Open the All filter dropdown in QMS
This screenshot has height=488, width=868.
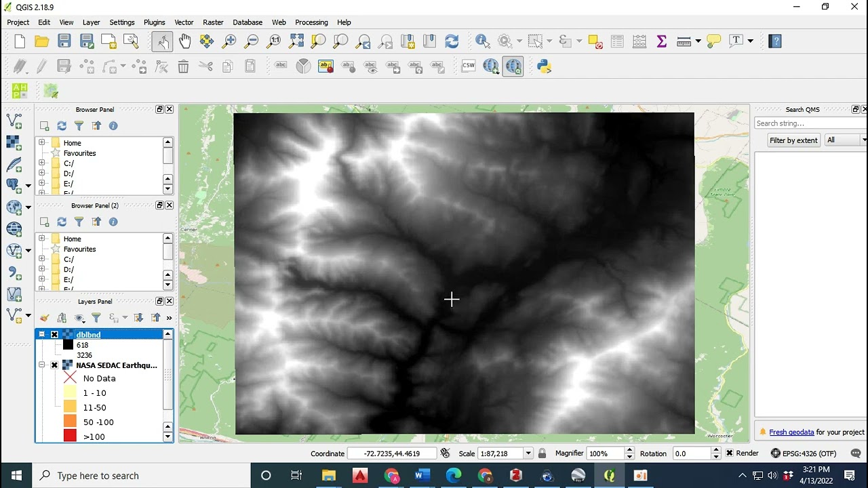(846, 140)
